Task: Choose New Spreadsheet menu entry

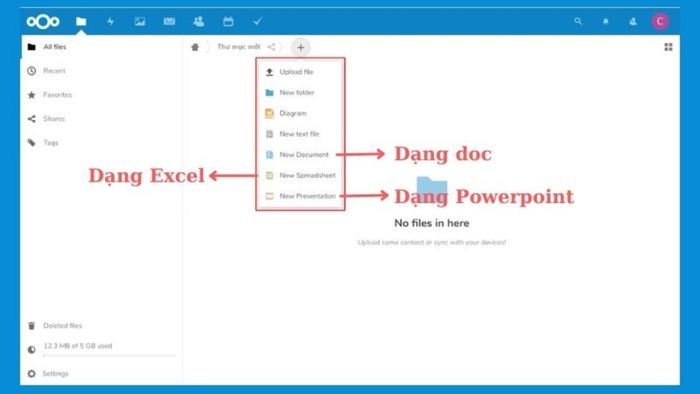Action: pyautogui.click(x=300, y=175)
